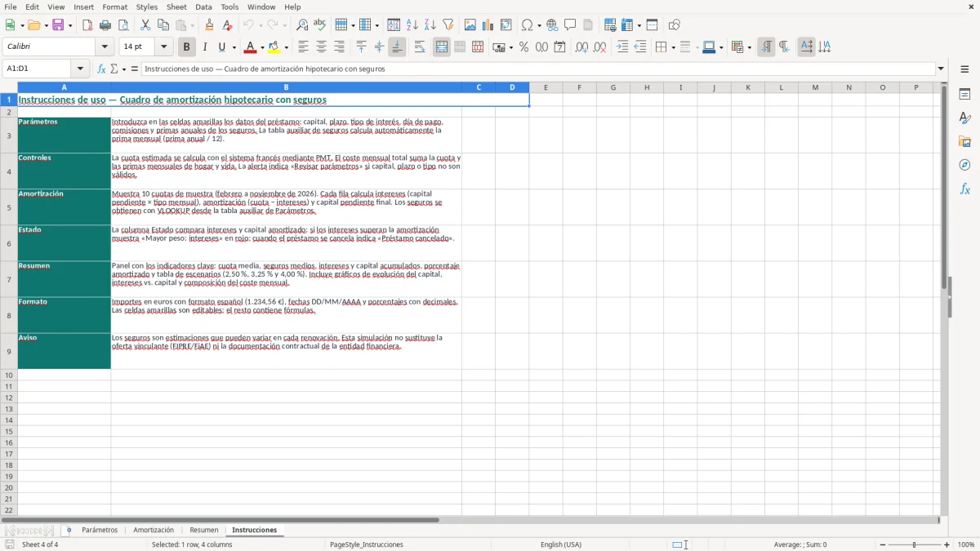Open the Data menu
Image resolution: width=980 pixels, height=551 pixels.
click(203, 7)
